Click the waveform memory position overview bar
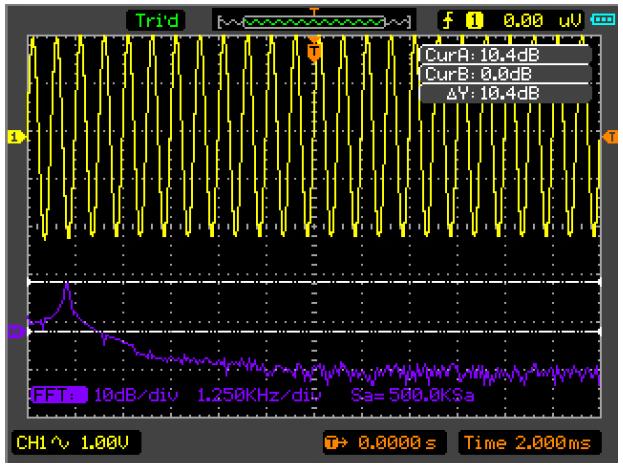 coord(314,21)
